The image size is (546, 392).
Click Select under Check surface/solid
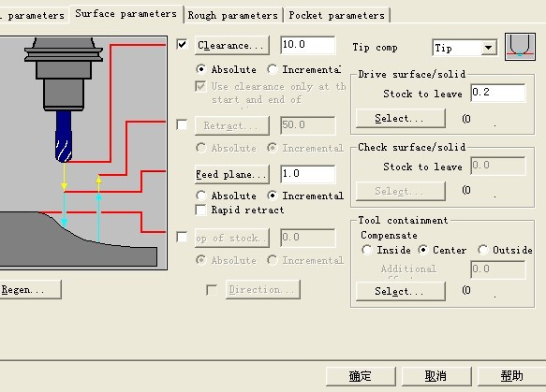click(x=401, y=191)
